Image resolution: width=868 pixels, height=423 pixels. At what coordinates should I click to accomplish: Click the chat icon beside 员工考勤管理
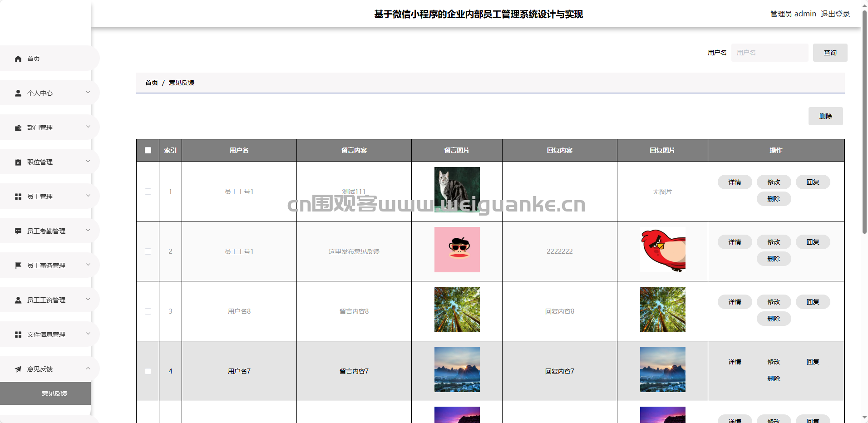click(x=18, y=231)
